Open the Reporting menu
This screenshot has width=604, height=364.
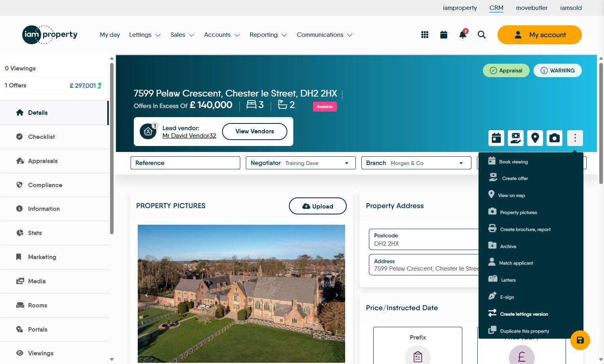point(268,35)
